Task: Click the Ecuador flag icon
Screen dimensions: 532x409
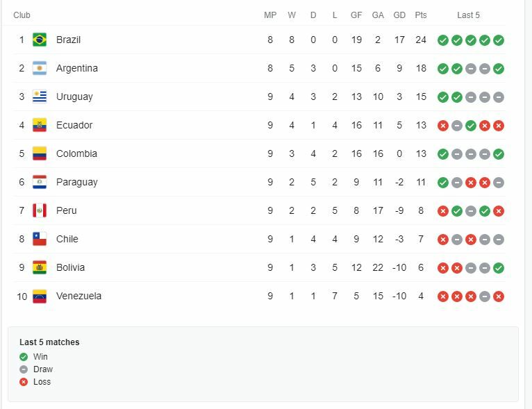Action: coord(40,125)
